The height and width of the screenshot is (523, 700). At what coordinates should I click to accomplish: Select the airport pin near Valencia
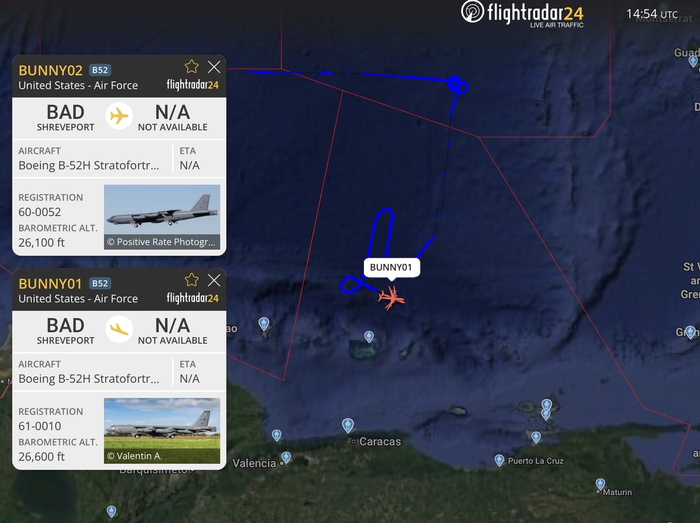(286, 457)
